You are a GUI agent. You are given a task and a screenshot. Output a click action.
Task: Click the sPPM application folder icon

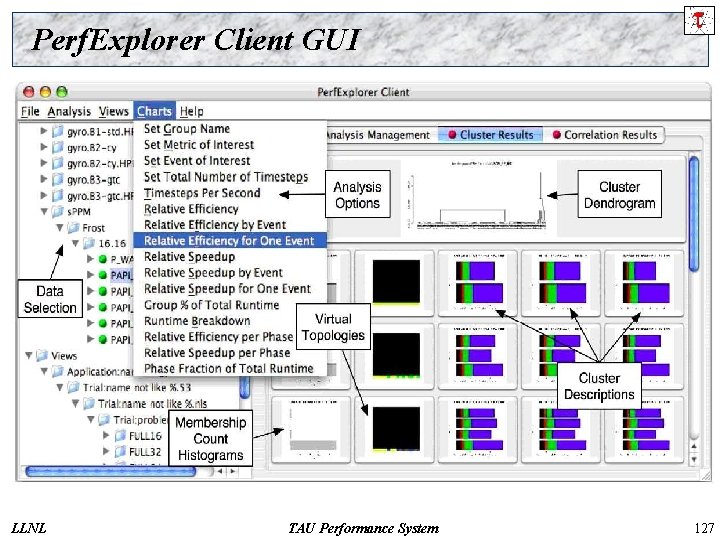57,212
